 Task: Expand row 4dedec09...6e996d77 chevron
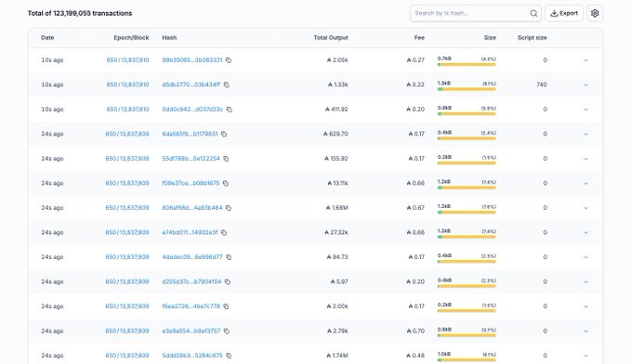point(586,257)
